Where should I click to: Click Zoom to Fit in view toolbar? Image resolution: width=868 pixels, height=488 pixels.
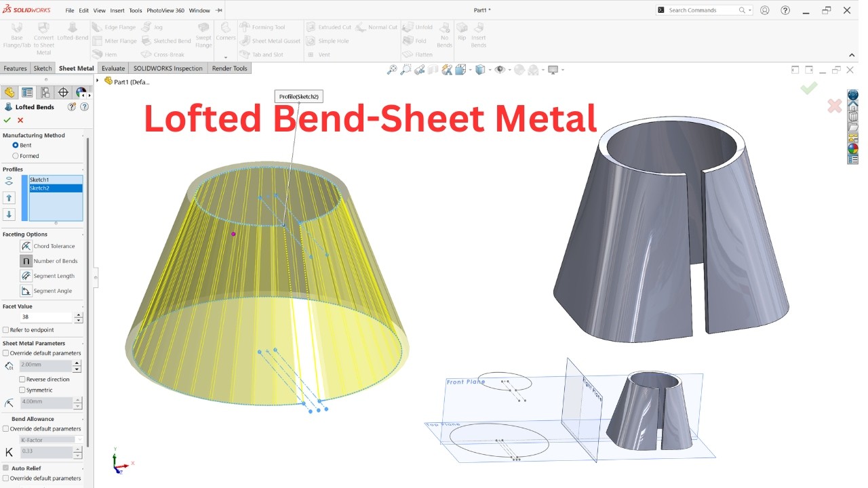click(392, 69)
